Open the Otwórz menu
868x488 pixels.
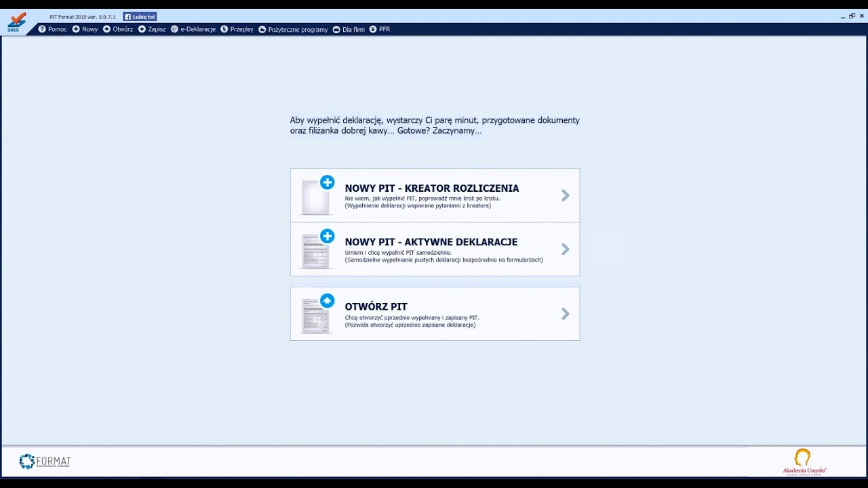click(x=118, y=29)
